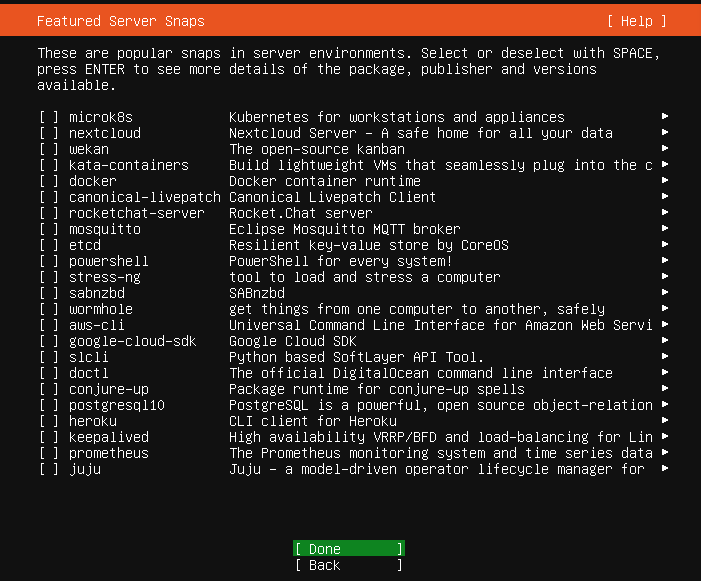
Task: Click 'Package runtime for conjure-up spells' text
Action: [377, 389]
